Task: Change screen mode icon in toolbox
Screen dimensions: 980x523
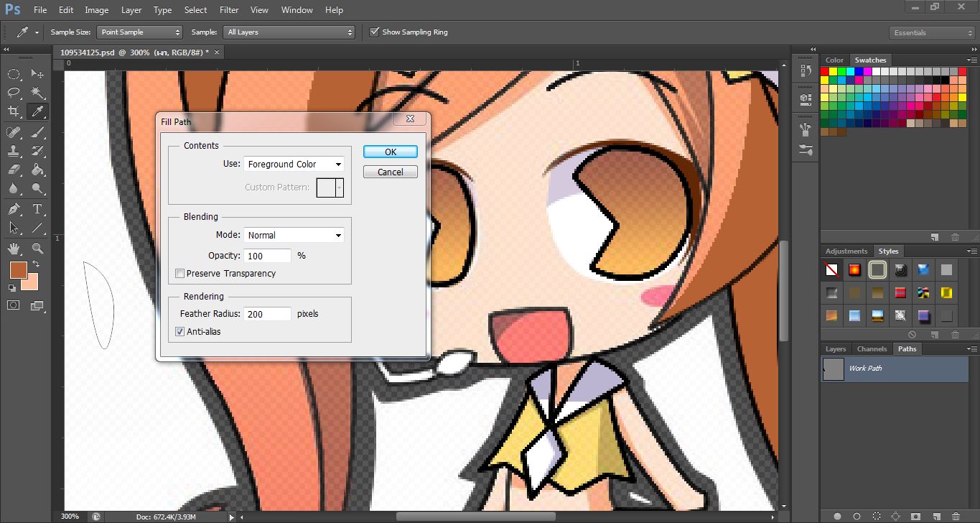Action: [37, 305]
